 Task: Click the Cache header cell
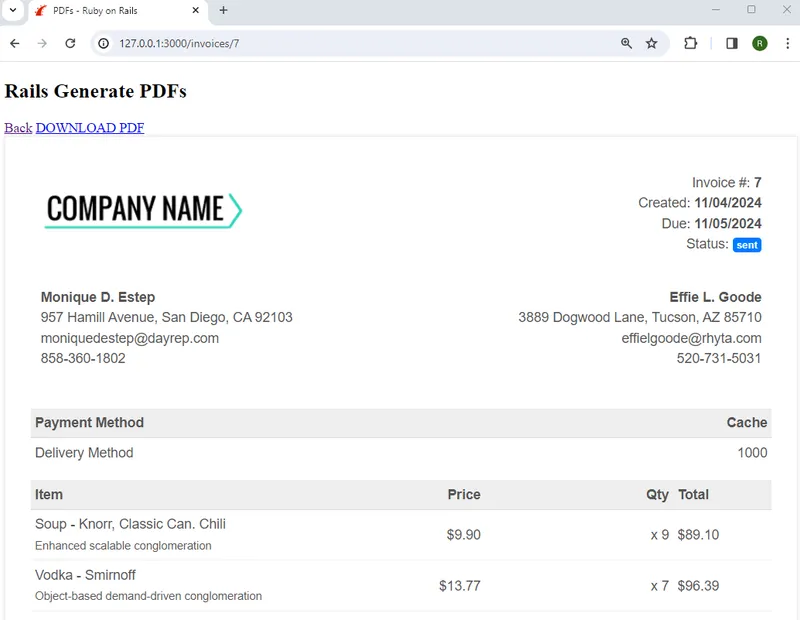coord(747,423)
